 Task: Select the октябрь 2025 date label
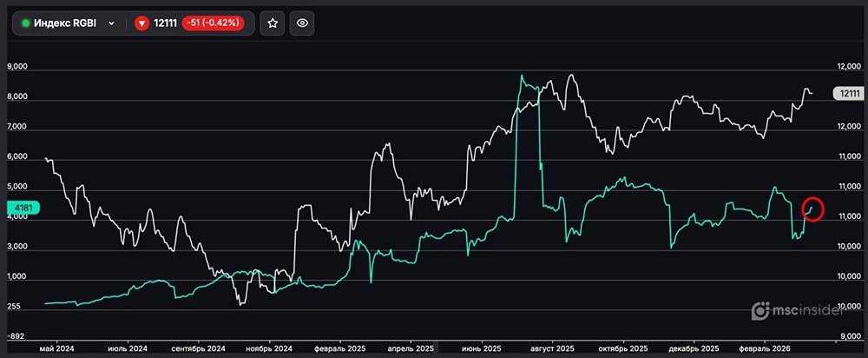click(623, 349)
